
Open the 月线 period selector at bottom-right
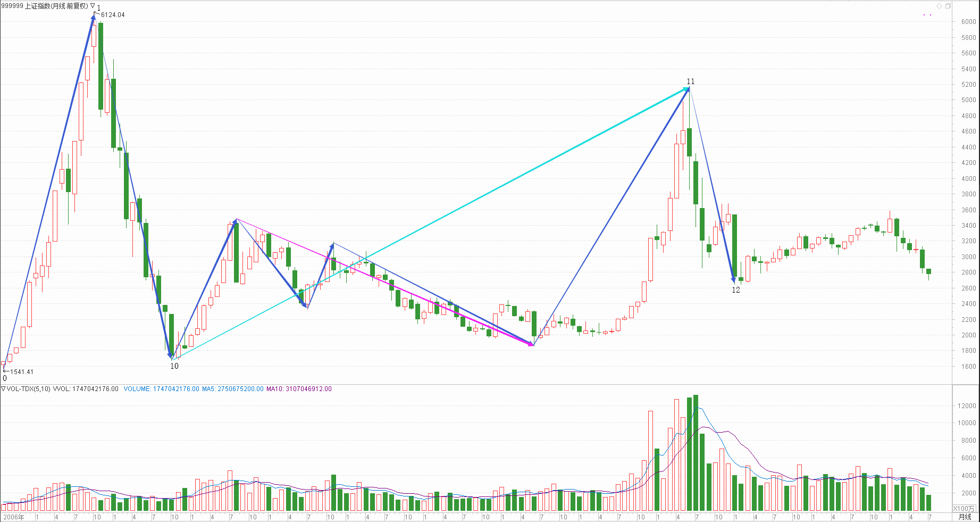[x=965, y=517]
